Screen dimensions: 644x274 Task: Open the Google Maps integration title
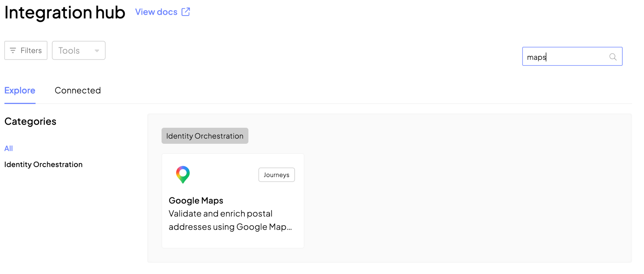196,200
